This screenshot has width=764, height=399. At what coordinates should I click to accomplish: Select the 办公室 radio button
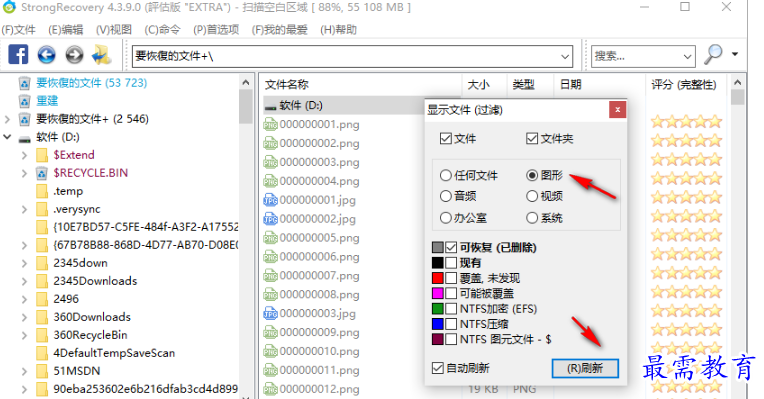coord(445,217)
